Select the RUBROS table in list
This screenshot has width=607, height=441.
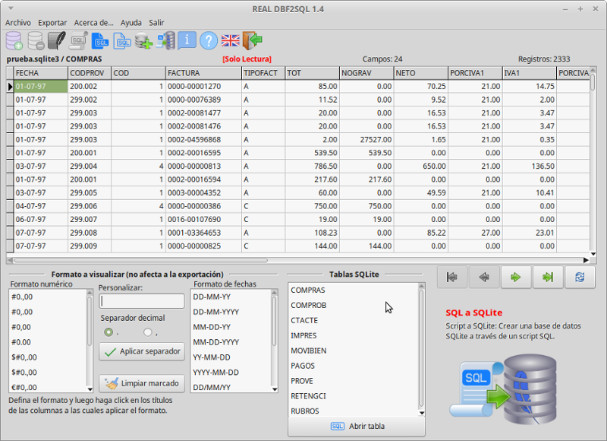click(x=305, y=411)
